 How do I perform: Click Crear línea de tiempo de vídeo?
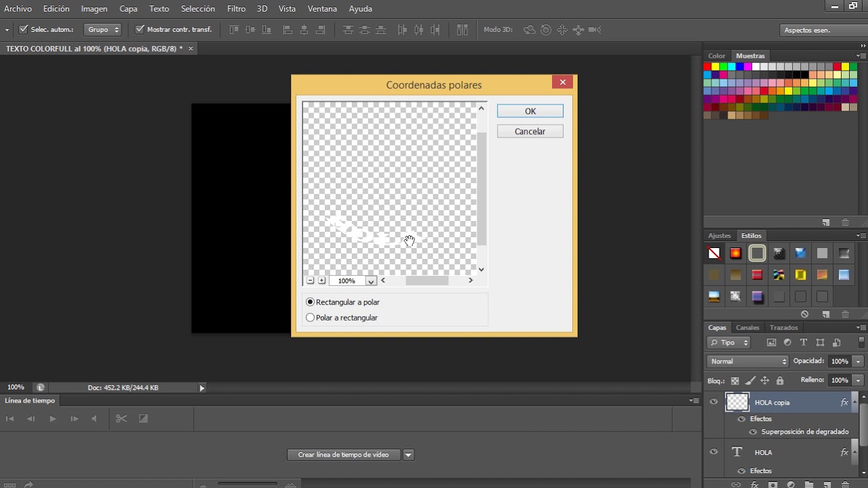[x=344, y=455]
